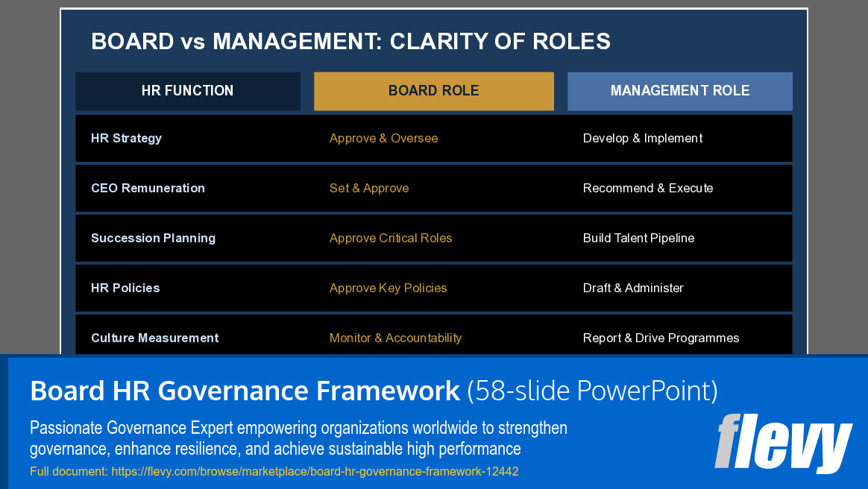Click the 'Board HR Governance Framework' banner title
Screen dimensions: 868x489
(x=245, y=391)
